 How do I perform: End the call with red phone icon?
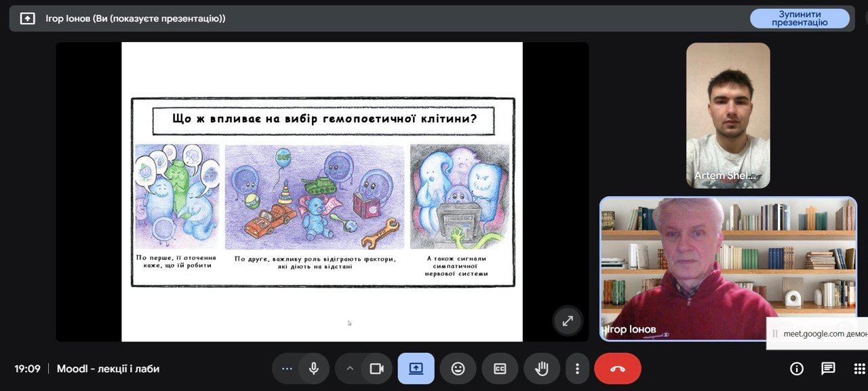point(617,369)
